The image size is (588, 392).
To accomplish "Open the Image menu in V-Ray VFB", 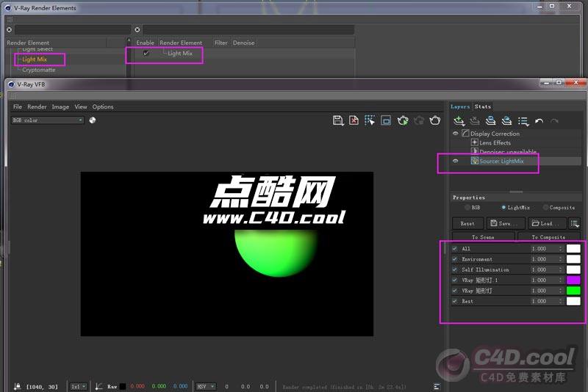I will [x=60, y=106].
